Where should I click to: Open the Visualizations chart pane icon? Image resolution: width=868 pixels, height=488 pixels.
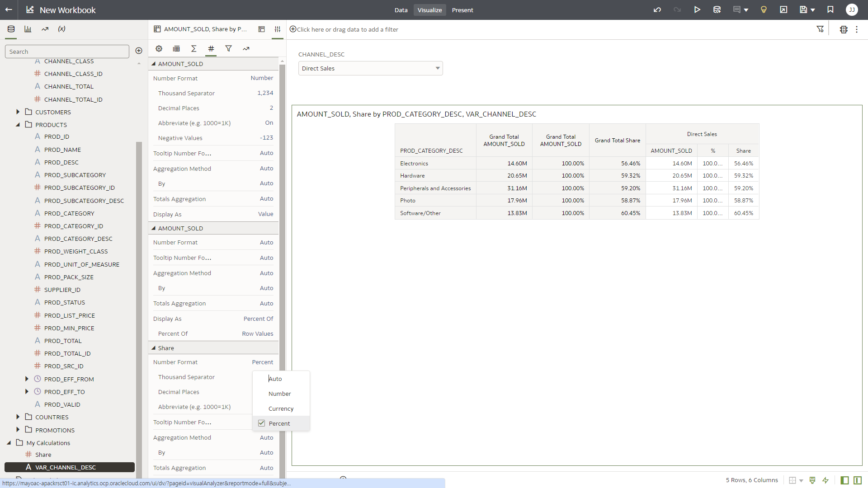(x=28, y=29)
